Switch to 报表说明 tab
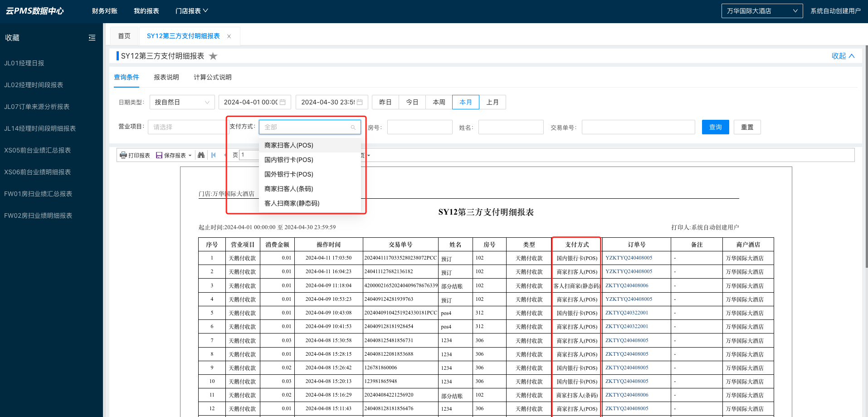This screenshot has height=417, width=868. point(166,77)
